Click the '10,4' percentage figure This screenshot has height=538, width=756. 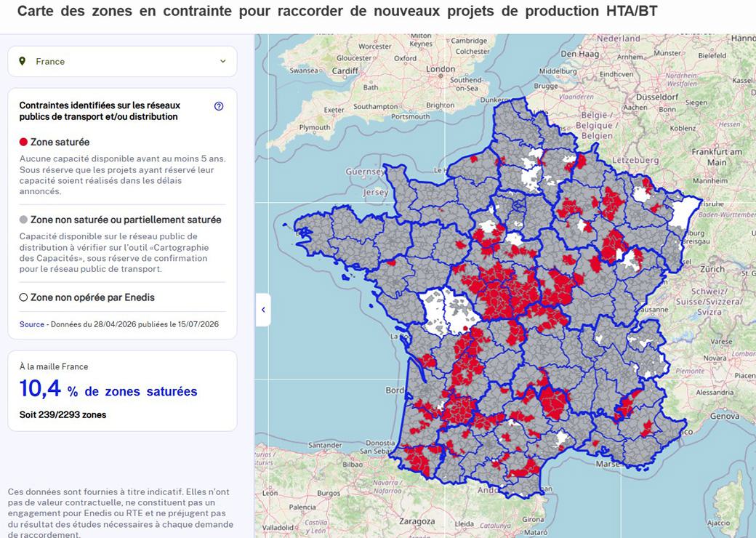(x=40, y=388)
